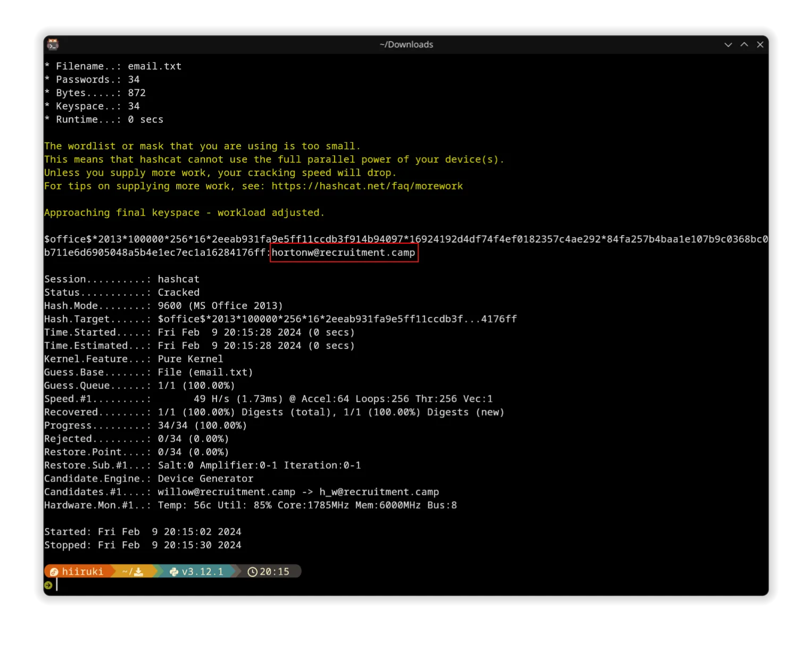Click the cracked password hortonw@recruitment.camp
The height and width of the screenshot is (647, 812).
344,253
